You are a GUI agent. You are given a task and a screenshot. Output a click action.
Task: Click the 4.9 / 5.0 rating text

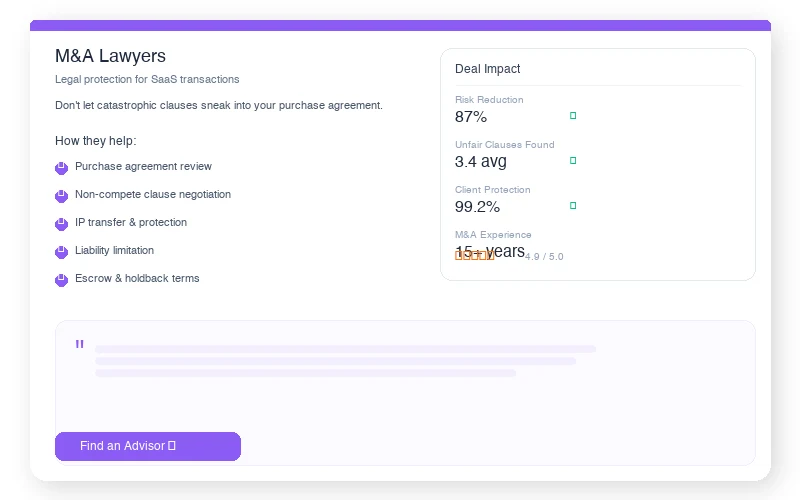(544, 257)
